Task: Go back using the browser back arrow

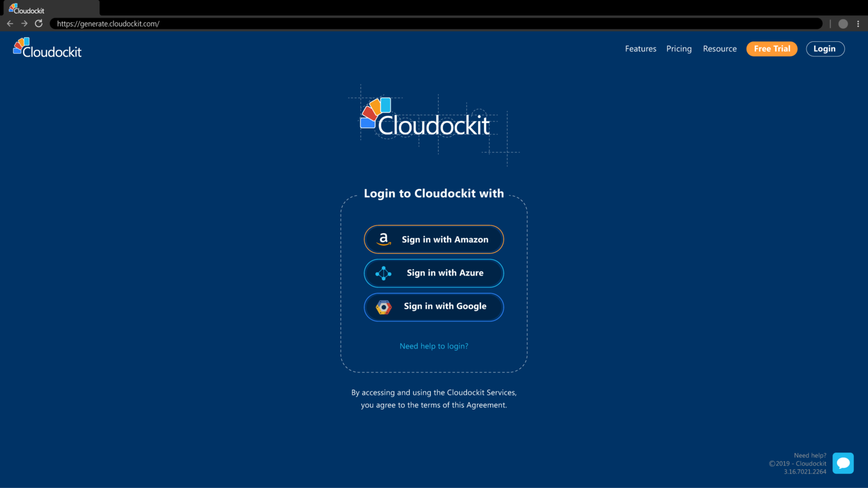Action: pyautogui.click(x=10, y=23)
